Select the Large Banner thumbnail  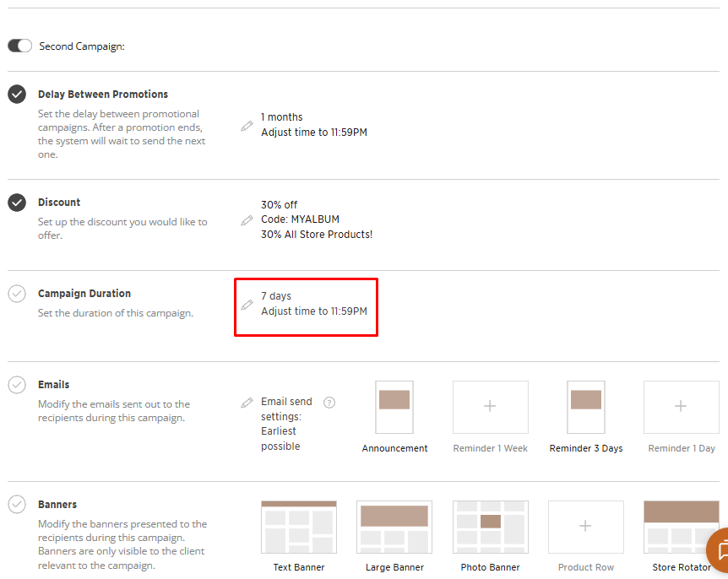394,527
